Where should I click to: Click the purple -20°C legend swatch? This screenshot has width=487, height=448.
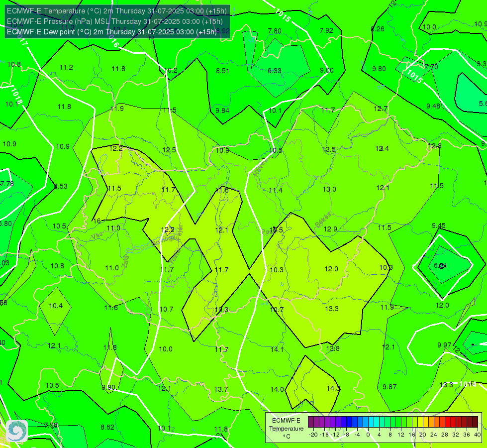[311, 422]
